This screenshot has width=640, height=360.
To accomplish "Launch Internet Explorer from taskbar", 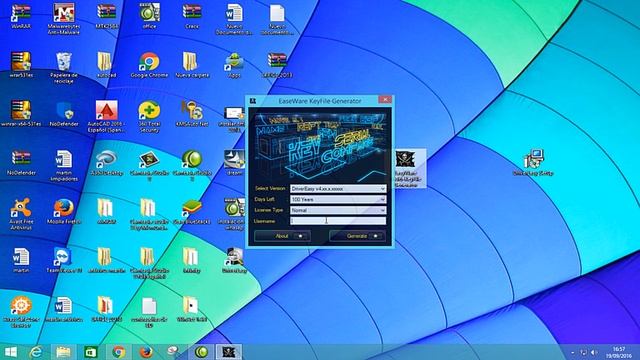I will point(36,352).
